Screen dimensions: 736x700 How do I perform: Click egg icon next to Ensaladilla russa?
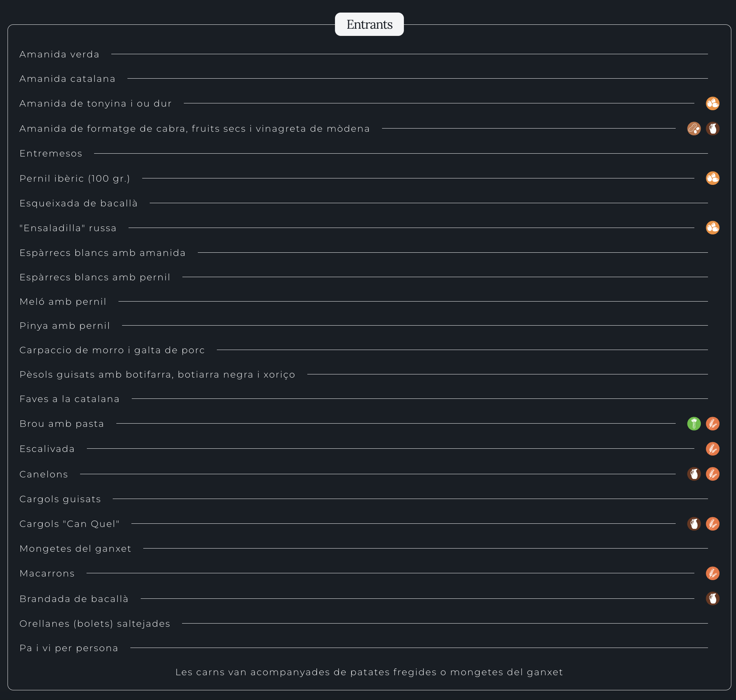point(712,228)
